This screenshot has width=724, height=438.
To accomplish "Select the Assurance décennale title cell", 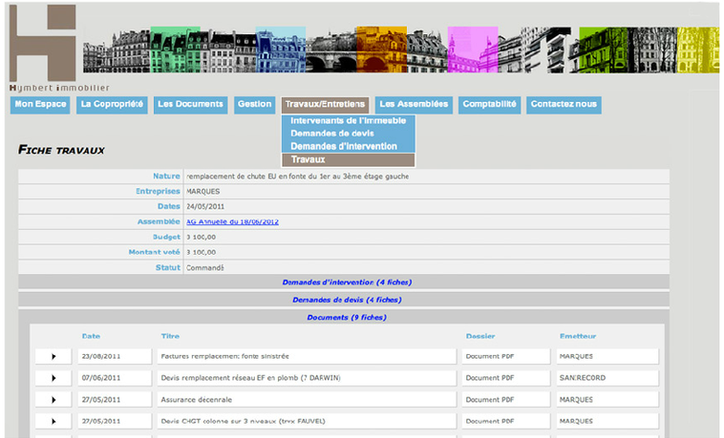I will point(306,400).
